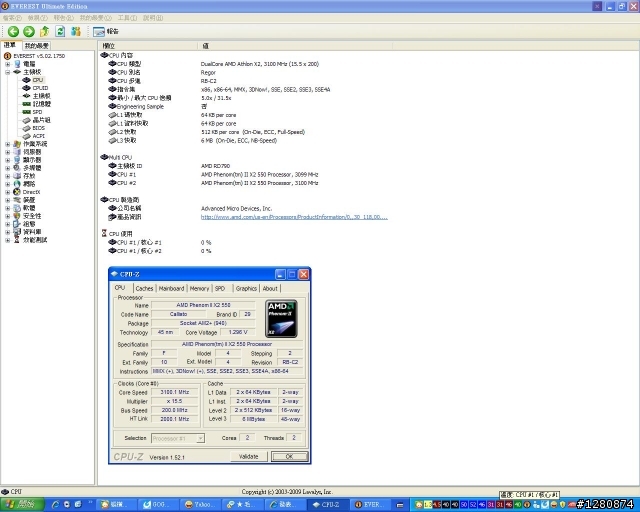Open the 說明(H) help menu

[x=153, y=18]
